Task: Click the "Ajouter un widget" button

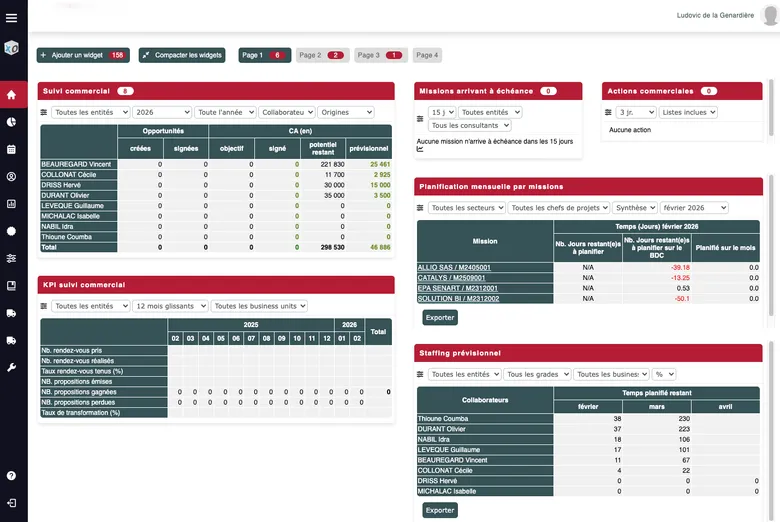Action: 83,55
